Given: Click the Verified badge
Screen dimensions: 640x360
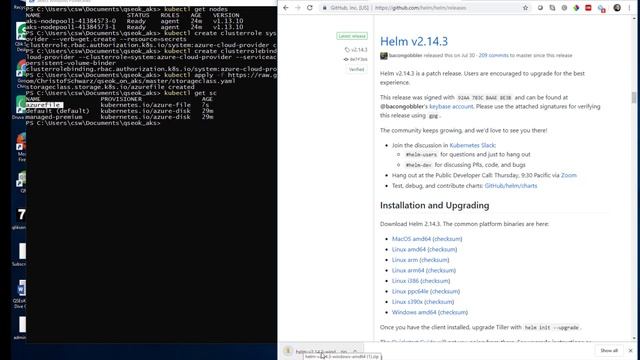Looking at the screenshot, I should point(356,69).
